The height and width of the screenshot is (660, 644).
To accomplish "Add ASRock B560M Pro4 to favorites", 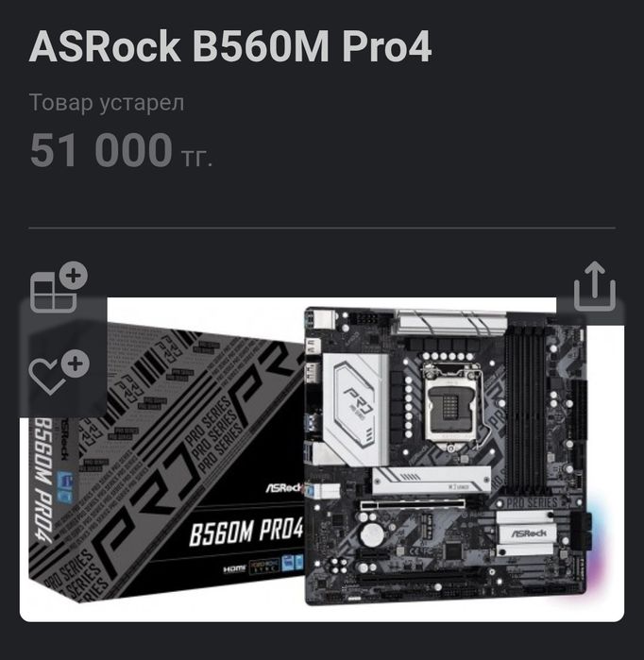I will 59,372.
